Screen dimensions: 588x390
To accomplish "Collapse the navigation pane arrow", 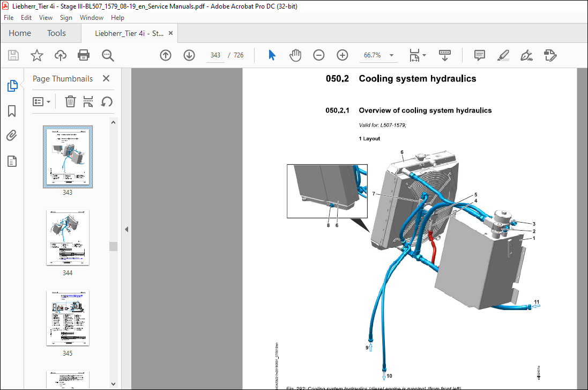I will click(126, 229).
